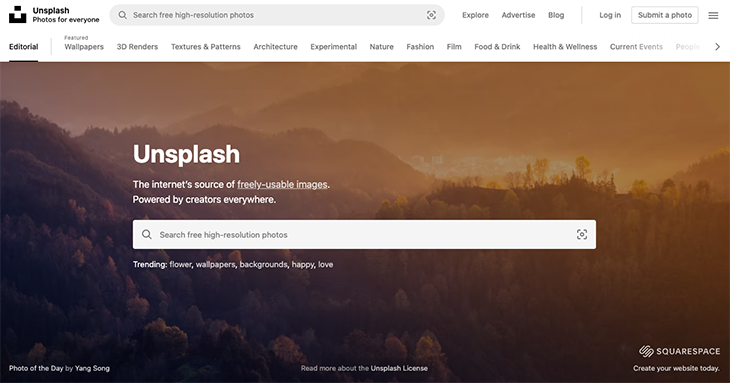Open the Food & Drink category
This screenshot has width=730, height=383.
pyautogui.click(x=497, y=47)
